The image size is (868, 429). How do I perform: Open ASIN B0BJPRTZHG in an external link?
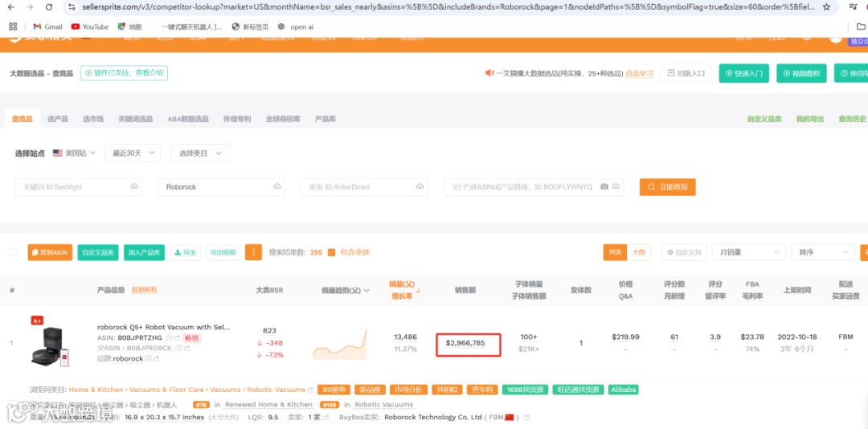click(x=177, y=337)
